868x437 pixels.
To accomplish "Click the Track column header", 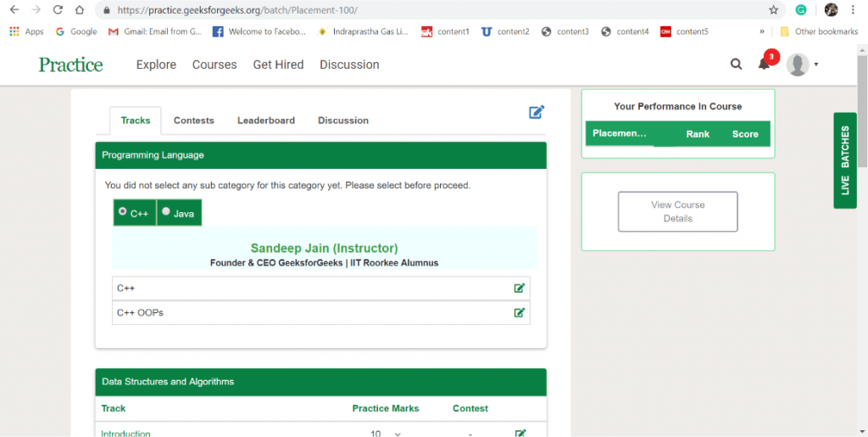I will [x=114, y=409].
